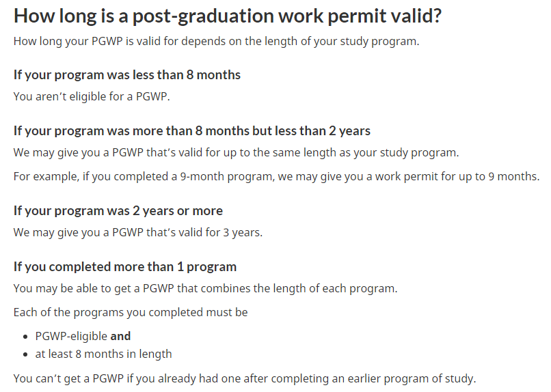
Task: Select the heading 'If your program was 2 years or more'
Action: [x=118, y=211]
